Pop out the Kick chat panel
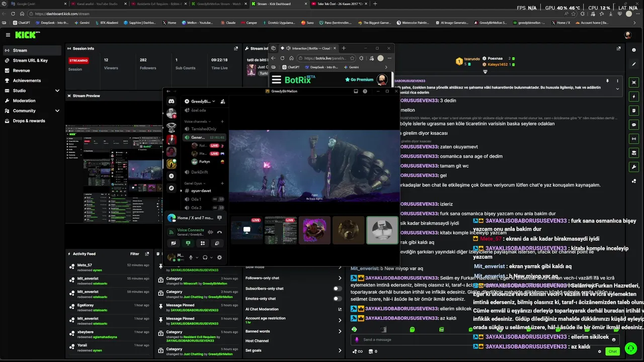This screenshot has height=362, width=644. point(618,49)
